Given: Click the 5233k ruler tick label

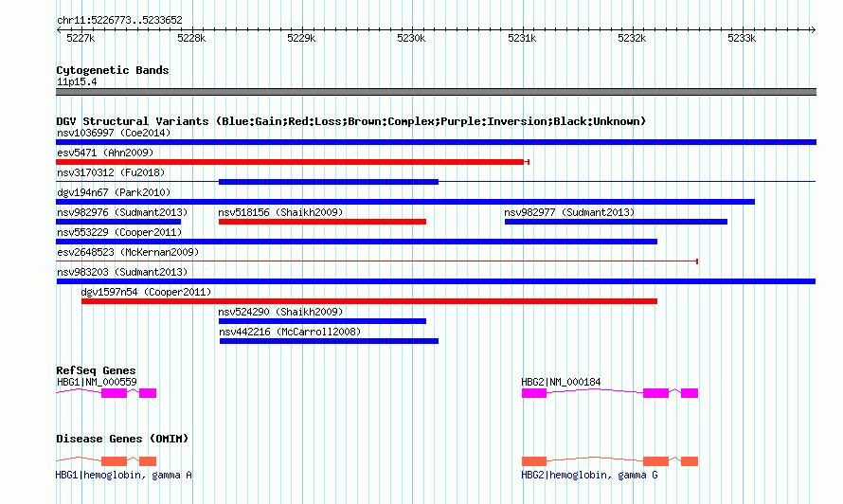Looking at the screenshot, I should point(742,38).
